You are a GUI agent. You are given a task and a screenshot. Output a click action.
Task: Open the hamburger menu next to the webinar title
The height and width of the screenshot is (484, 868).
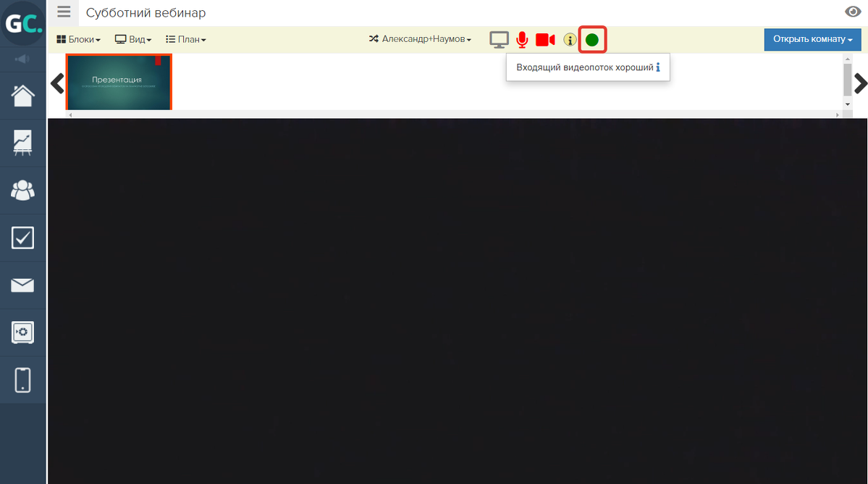click(x=64, y=12)
